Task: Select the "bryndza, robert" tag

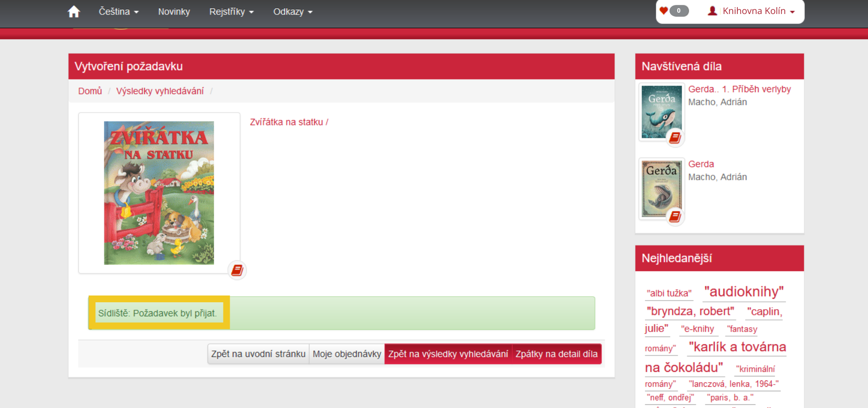Action: tap(690, 311)
